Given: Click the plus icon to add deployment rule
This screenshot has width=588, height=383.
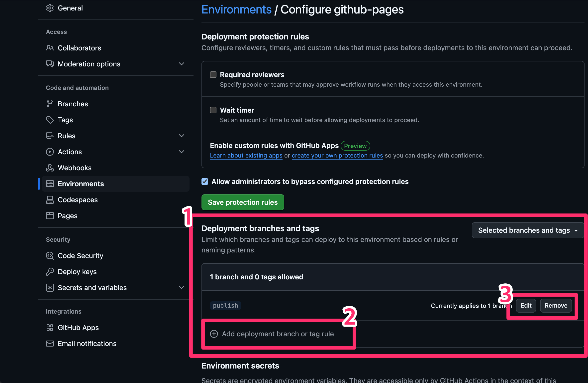Looking at the screenshot, I should [x=214, y=334].
